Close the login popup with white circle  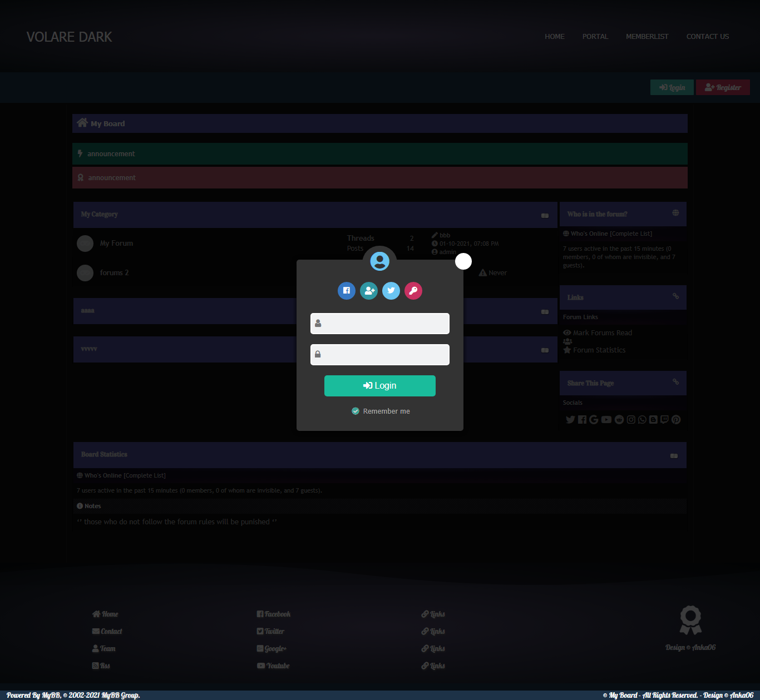[463, 261]
